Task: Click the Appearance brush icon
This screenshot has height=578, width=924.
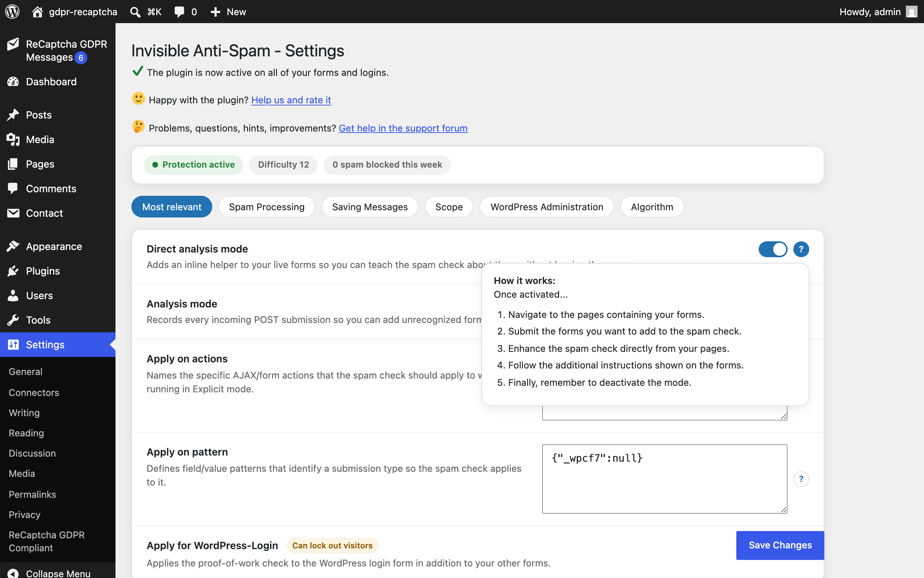Action: 13,246
